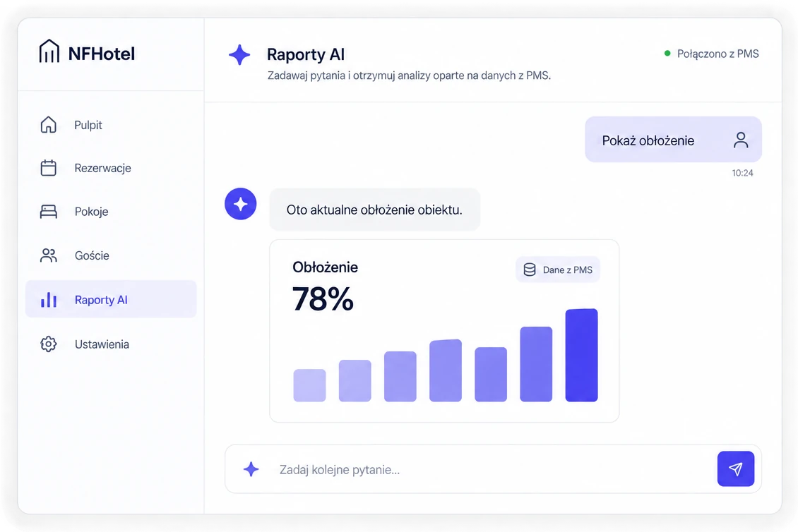The width and height of the screenshot is (798, 532).
Task: Click the green connection status dot
Action: pos(667,54)
